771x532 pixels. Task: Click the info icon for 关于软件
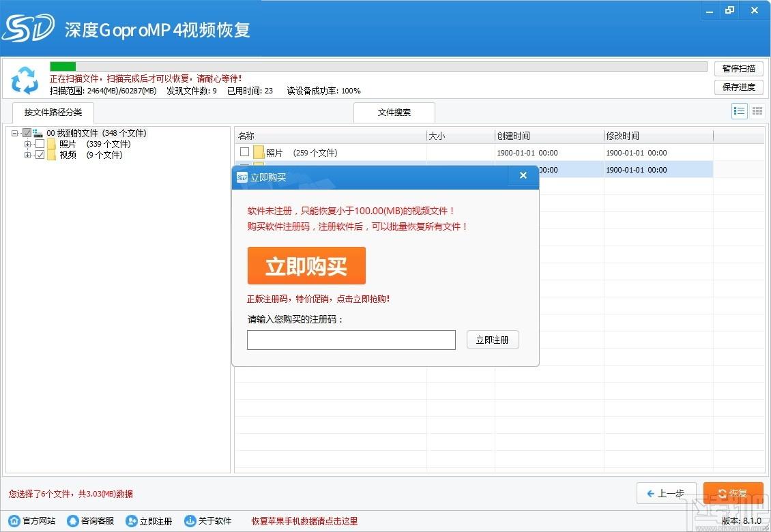(x=190, y=520)
